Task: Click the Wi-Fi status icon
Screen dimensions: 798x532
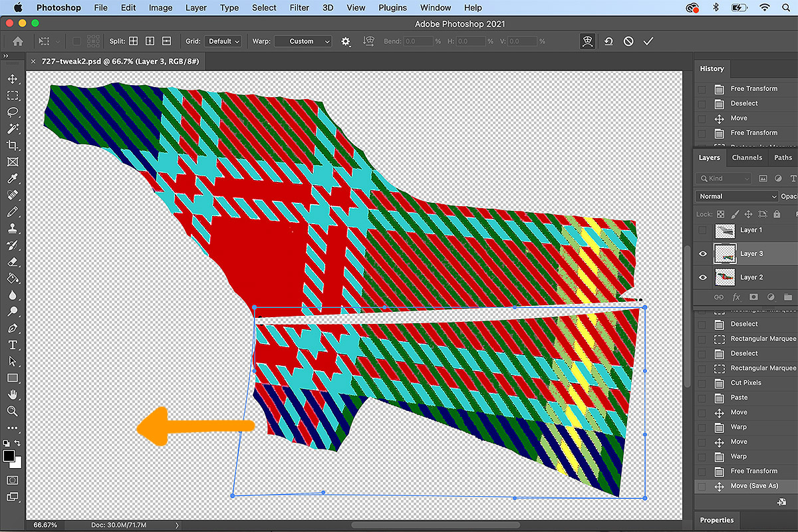Action: tap(765, 8)
